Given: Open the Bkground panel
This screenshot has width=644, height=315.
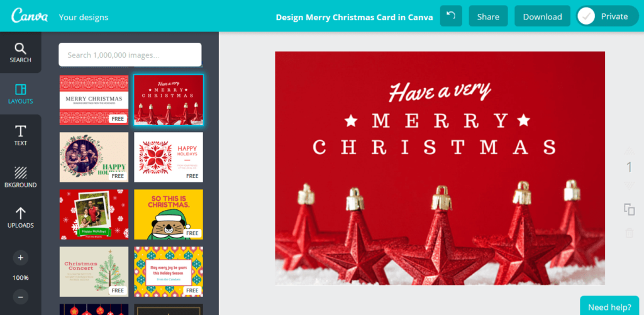Looking at the screenshot, I should coord(20,177).
